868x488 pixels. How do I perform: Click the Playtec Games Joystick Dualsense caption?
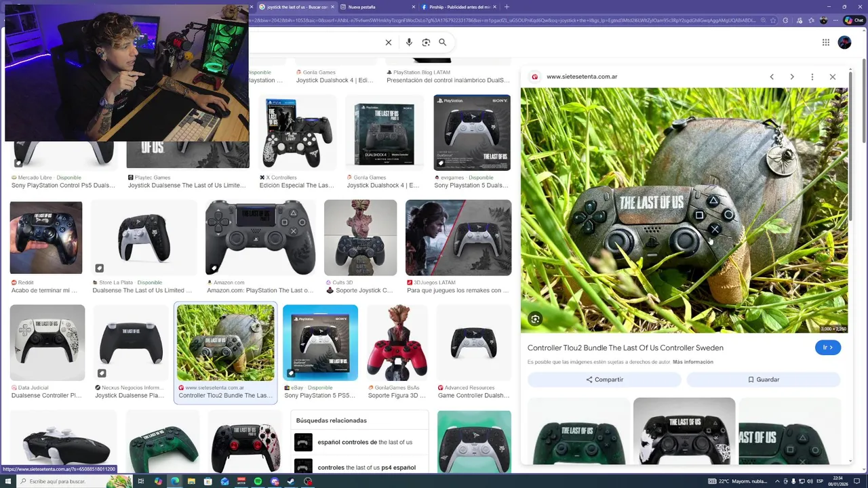click(x=186, y=186)
